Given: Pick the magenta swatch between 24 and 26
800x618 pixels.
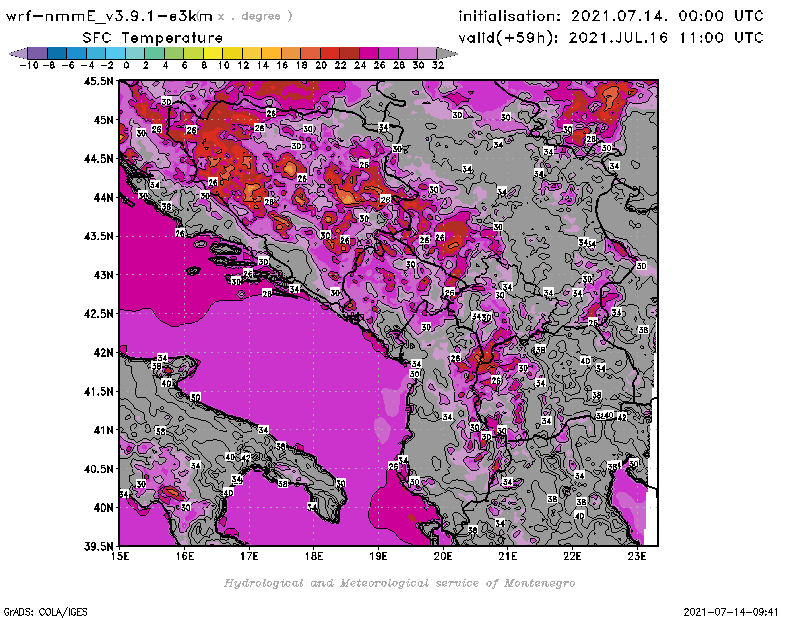Looking at the screenshot, I should click(x=368, y=53).
